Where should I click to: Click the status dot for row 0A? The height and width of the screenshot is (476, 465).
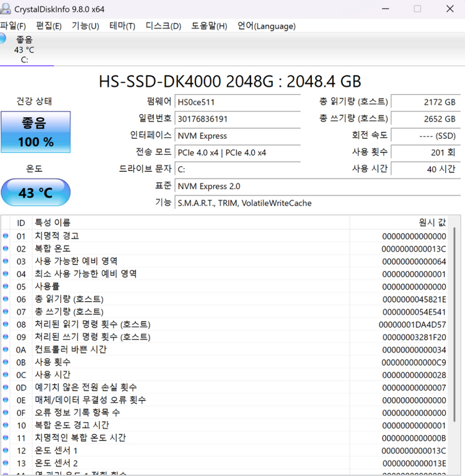[x=6, y=350]
